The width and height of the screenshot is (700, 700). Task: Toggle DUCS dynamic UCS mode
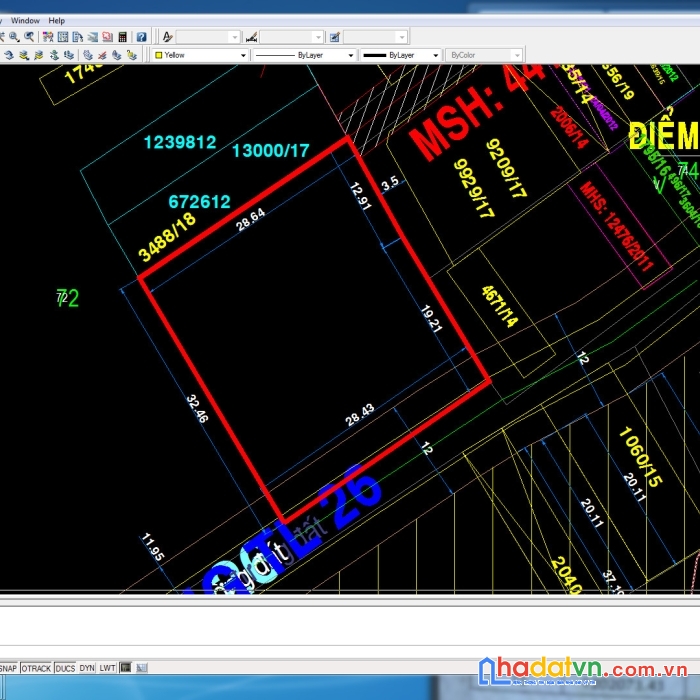click(x=65, y=667)
